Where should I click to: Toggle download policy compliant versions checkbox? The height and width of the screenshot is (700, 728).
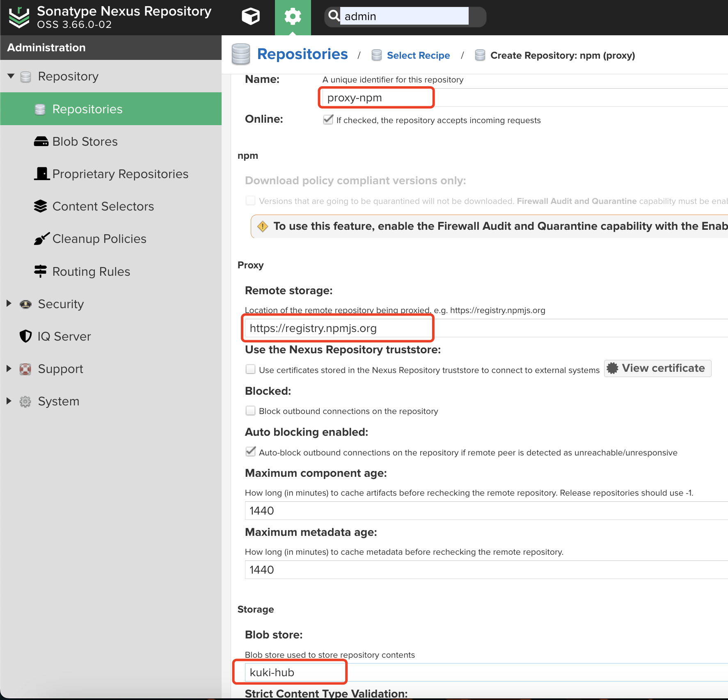point(250,201)
